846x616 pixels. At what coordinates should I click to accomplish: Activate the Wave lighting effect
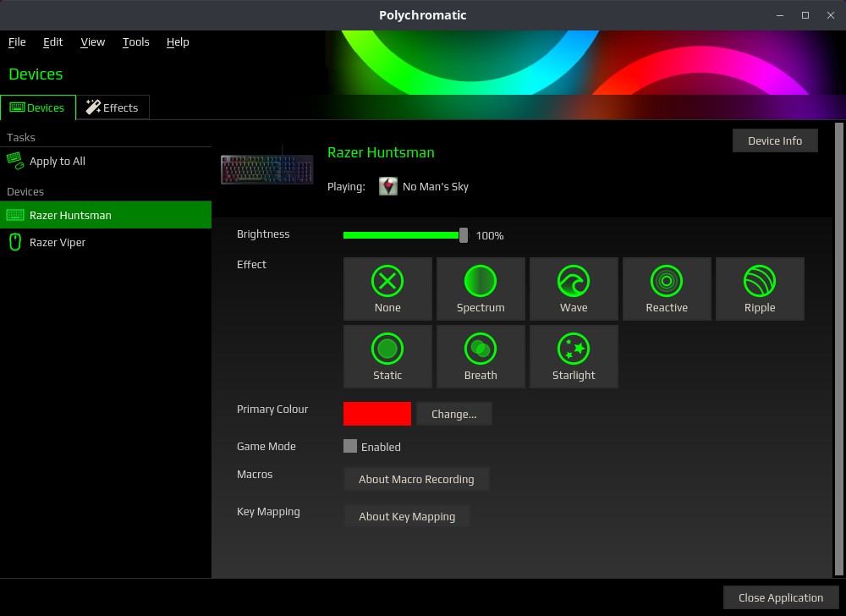pyautogui.click(x=574, y=289)
